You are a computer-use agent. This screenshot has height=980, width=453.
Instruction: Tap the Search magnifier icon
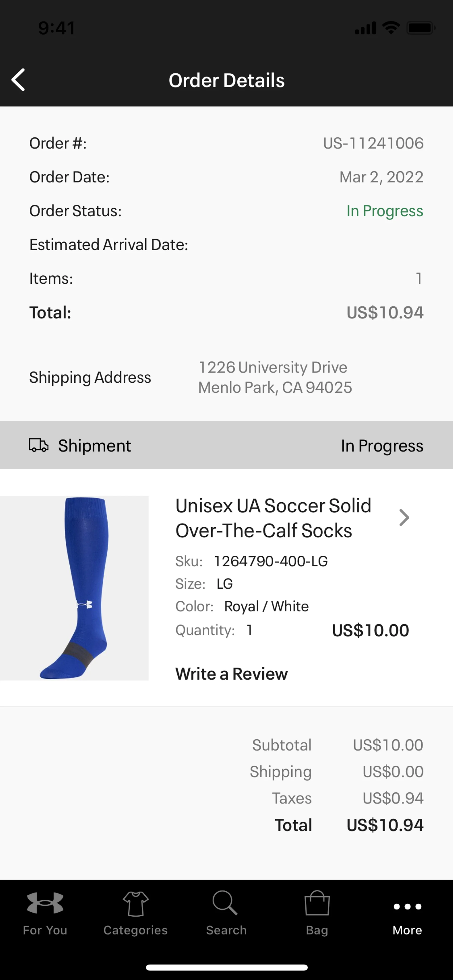click(x=225, y=902)
